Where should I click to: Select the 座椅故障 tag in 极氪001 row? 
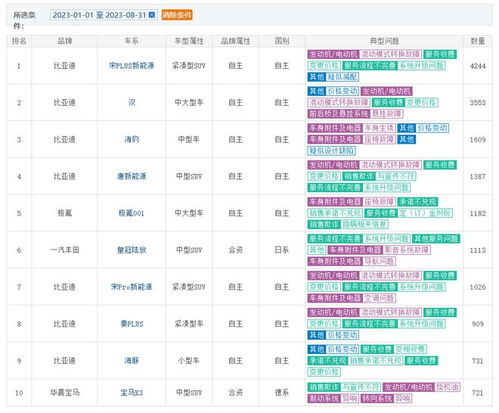point(379,202)
